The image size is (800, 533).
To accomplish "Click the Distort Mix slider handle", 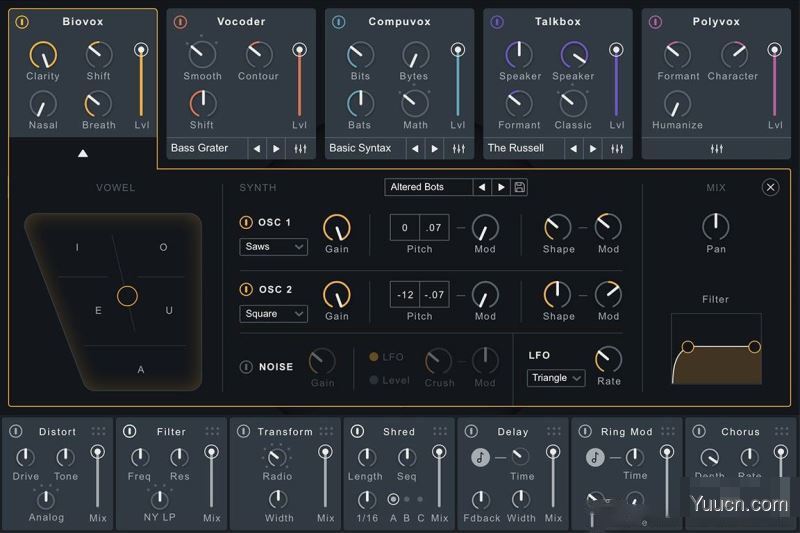I will tap(97, 452).
